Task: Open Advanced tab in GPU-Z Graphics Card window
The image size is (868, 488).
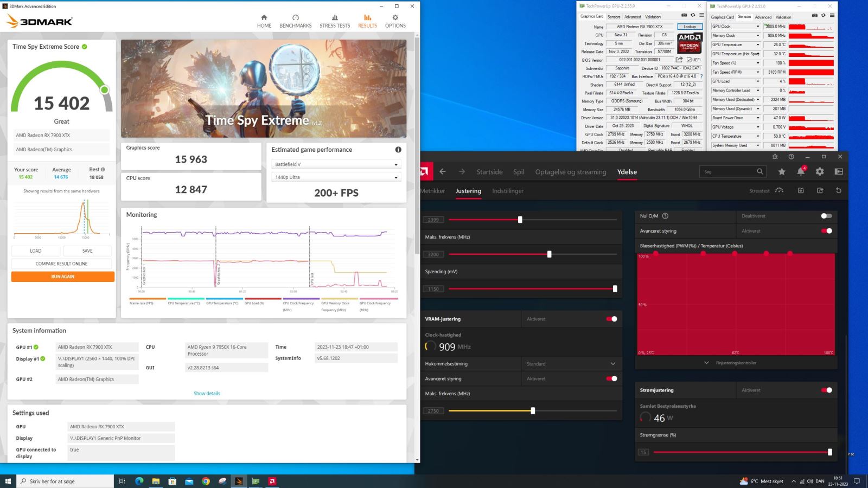Action: [633, 17]
